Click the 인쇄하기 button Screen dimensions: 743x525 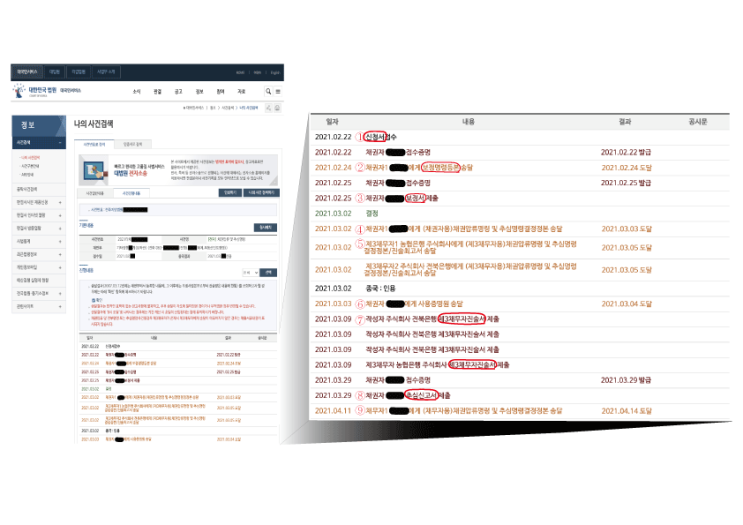(230, 193)
